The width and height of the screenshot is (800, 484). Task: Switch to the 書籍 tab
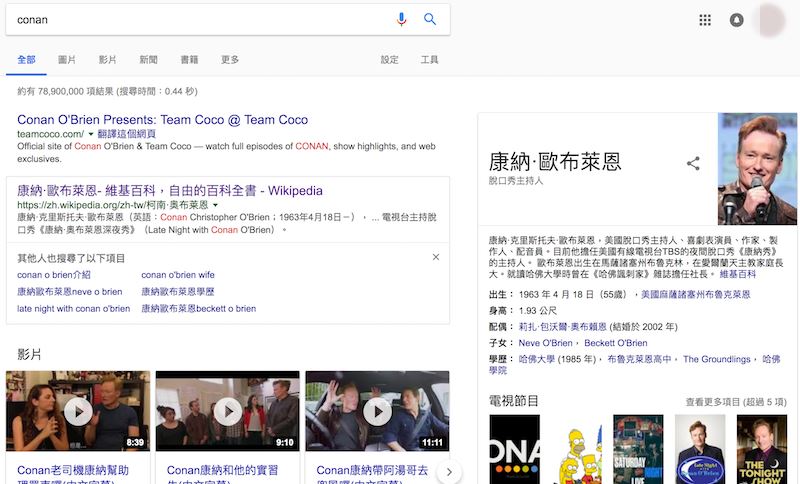(189, 60)
